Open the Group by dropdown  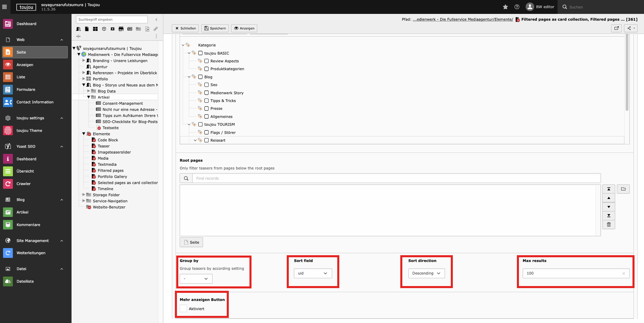pyautogui.click(x=196, y=279)
